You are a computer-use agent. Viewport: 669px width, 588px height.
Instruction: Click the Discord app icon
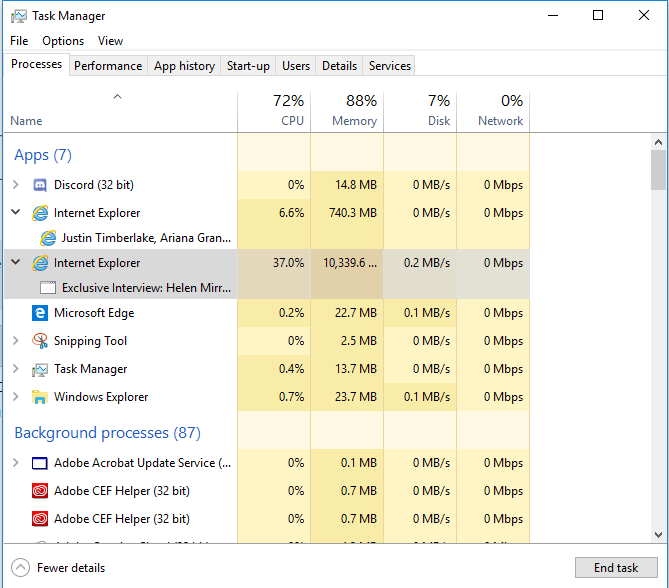click(40, 185)
